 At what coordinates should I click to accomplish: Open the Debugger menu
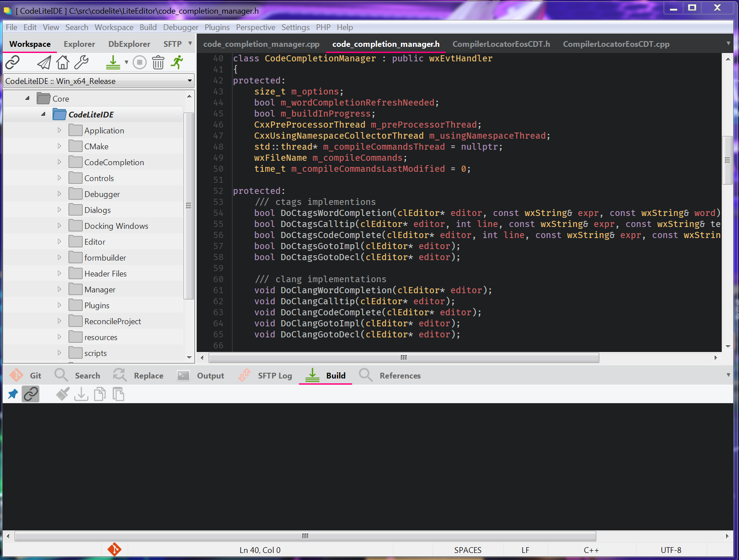click(x=180, y=27)
